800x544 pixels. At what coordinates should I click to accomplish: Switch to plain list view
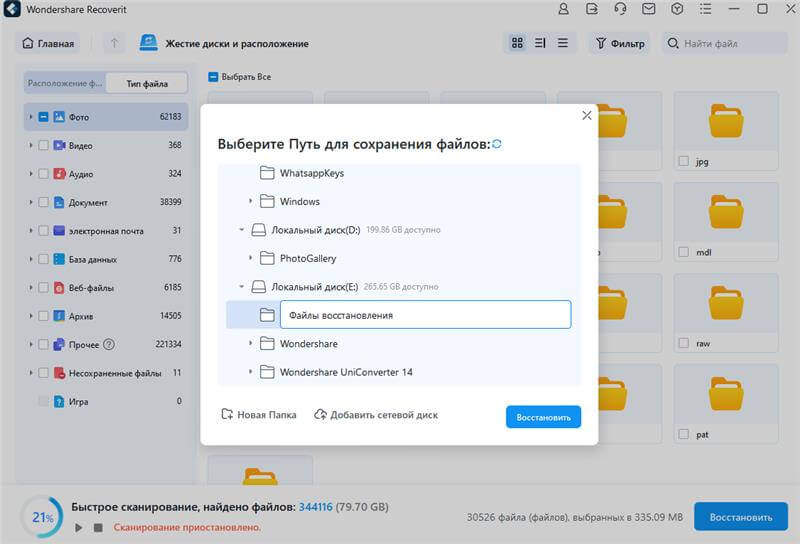[563, 43]
